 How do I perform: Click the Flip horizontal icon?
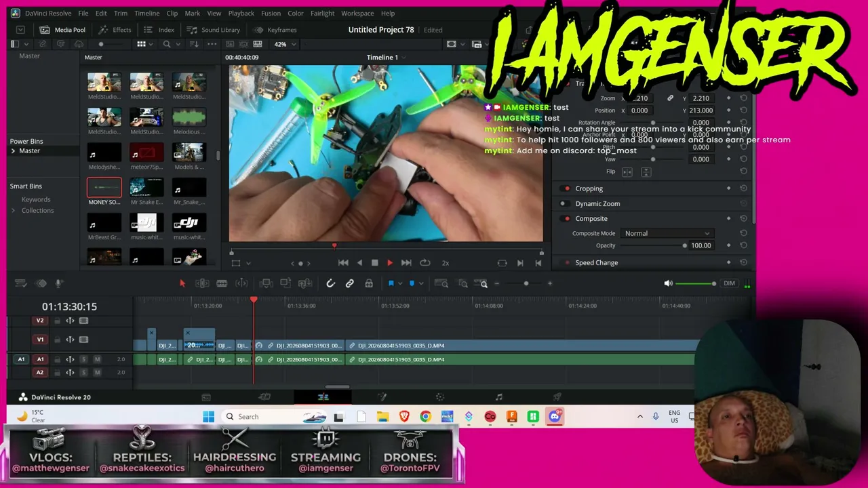pos(627,172)
